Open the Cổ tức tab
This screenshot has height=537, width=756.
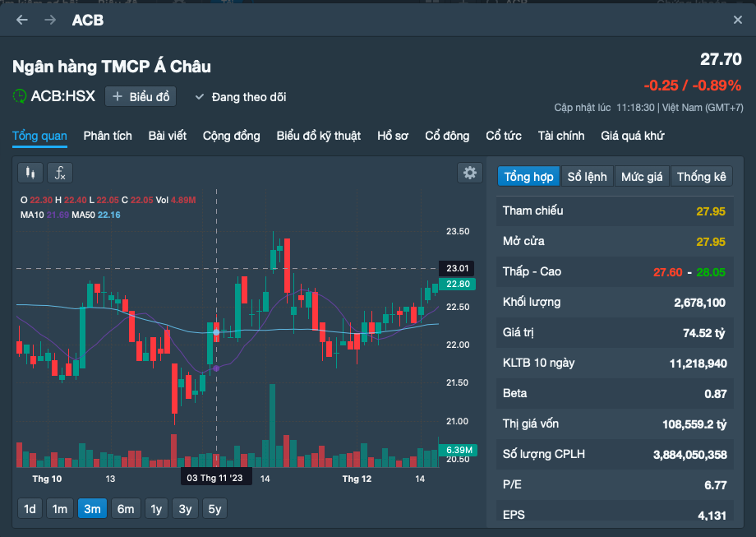pyautogui.click(x=504, y=136)
